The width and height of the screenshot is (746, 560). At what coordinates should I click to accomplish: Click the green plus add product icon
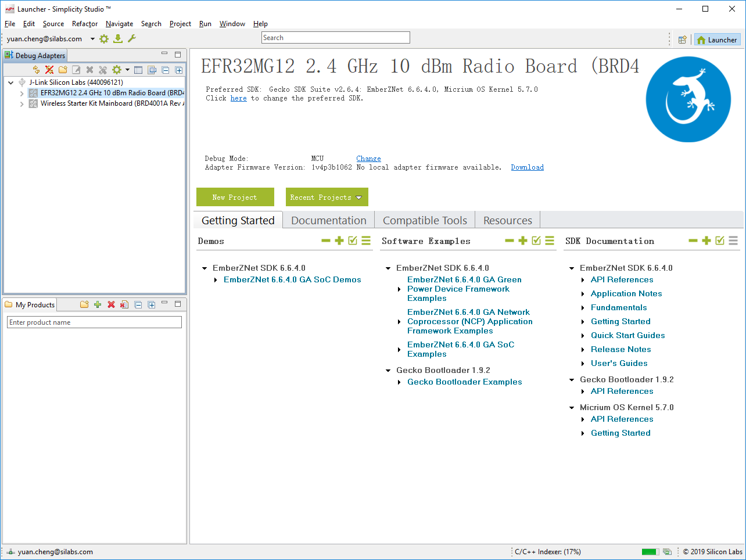click(98, 304)
